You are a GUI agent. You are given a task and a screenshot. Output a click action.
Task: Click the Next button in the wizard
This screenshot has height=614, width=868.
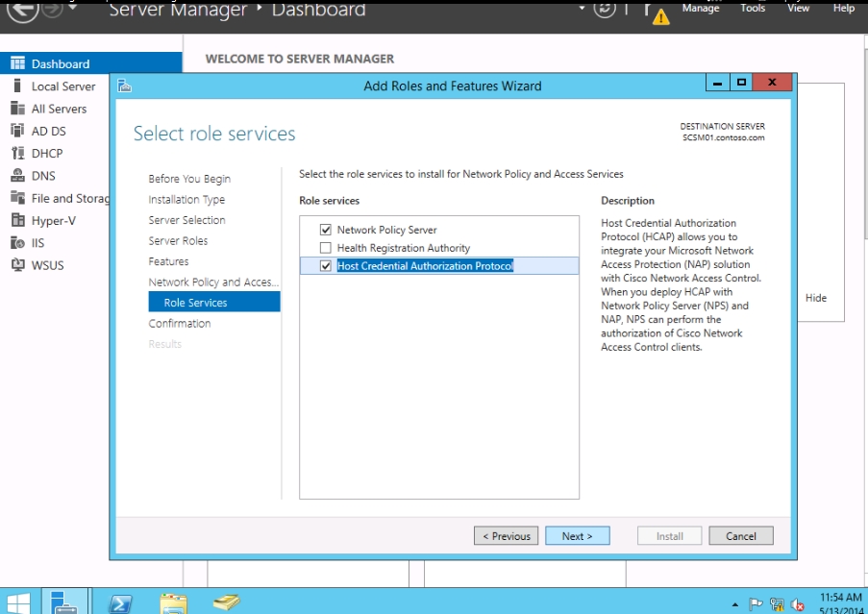pos(577,536)
